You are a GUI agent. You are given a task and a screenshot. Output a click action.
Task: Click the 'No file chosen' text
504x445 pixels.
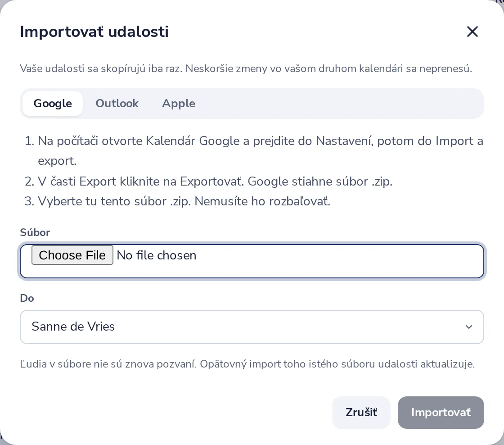click(157, 255)
